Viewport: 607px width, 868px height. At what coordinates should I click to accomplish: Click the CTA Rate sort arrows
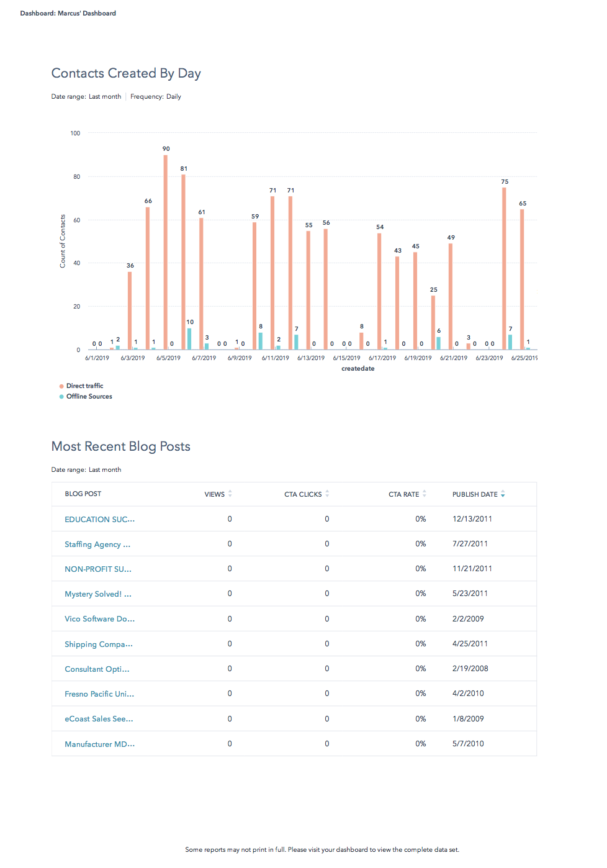[425, 494]
